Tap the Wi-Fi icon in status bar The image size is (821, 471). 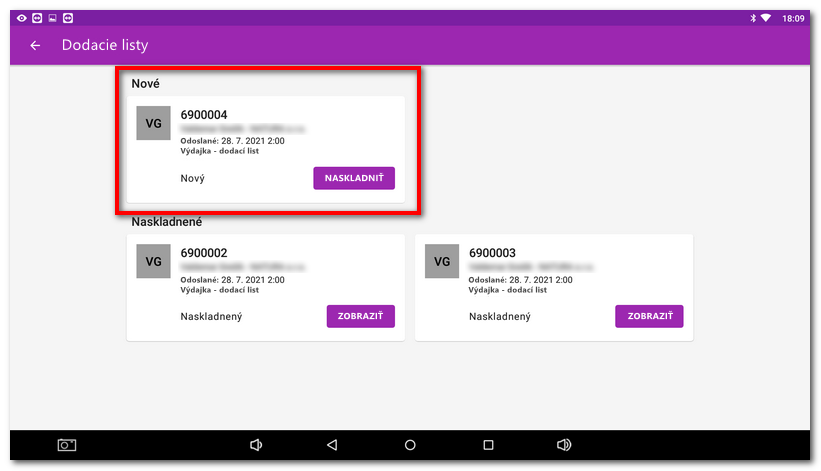[766, 18]
